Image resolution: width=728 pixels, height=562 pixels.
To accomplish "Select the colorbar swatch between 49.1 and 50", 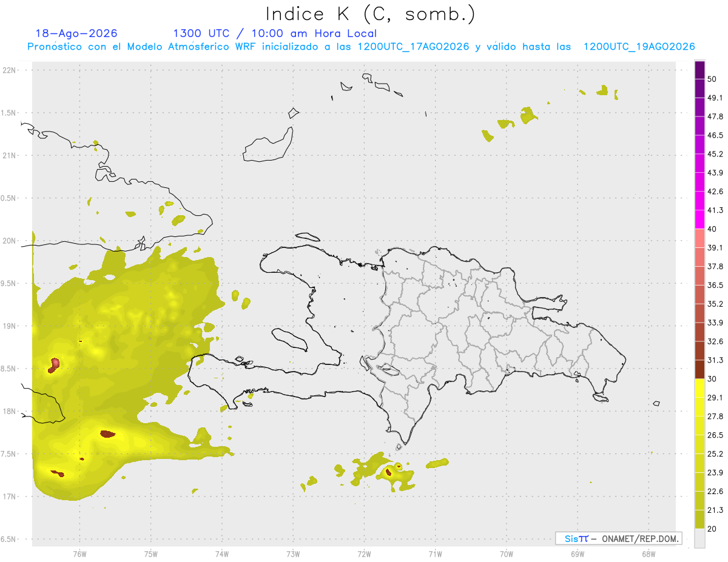I will (x=699, y=89).
